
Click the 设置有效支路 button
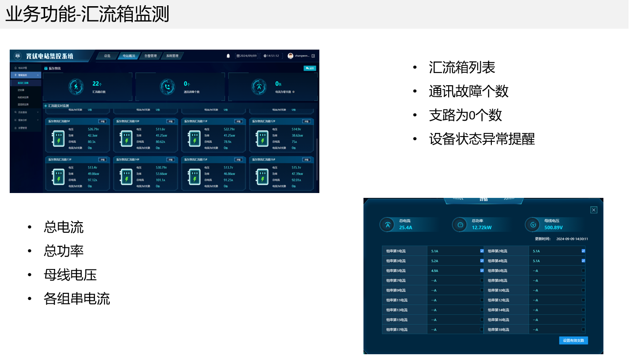point(573,341)
